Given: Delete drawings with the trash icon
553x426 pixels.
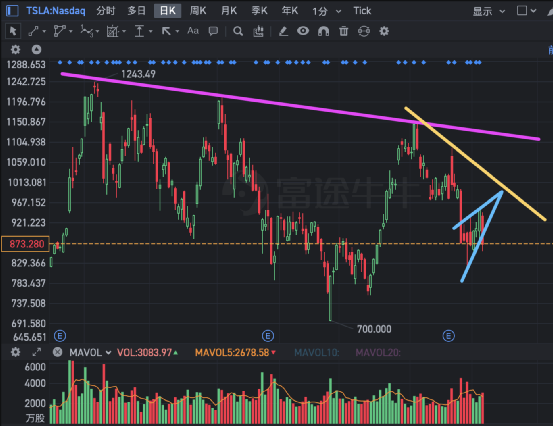Looking at the screenshot, I should 344,31.
